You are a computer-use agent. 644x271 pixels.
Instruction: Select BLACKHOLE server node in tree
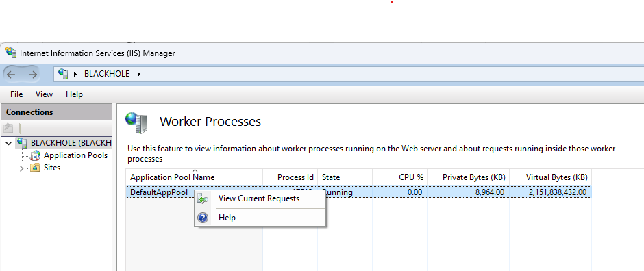(71, 142)
